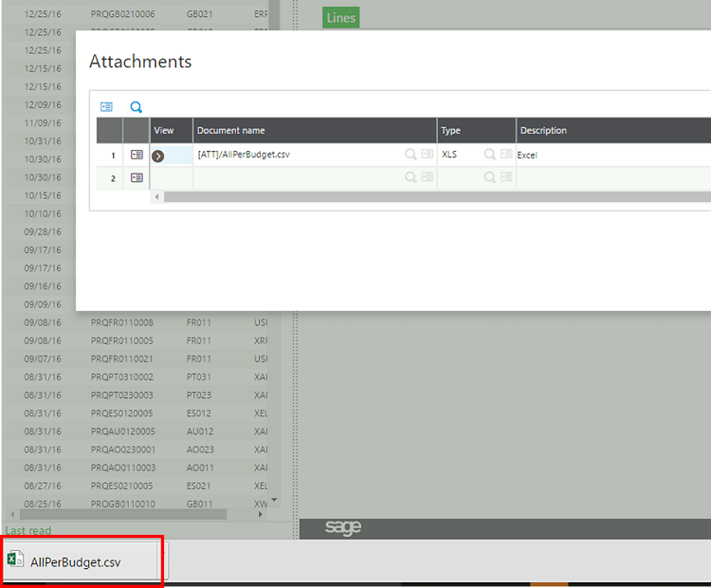Select row PRQES0120005 in background list
The height and width of the screenshot is (588, 711).
click(135, 413)
